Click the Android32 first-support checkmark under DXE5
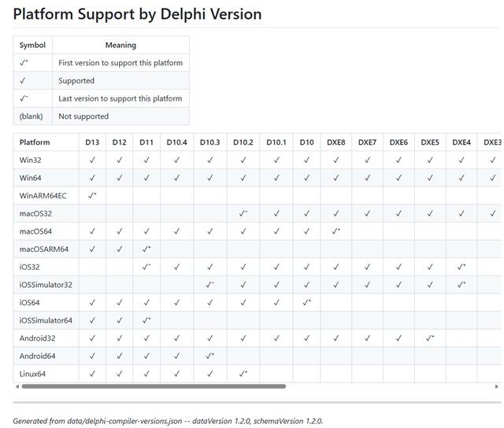The height and width of the screenshot is (428, 504). [x=430, y=338]
